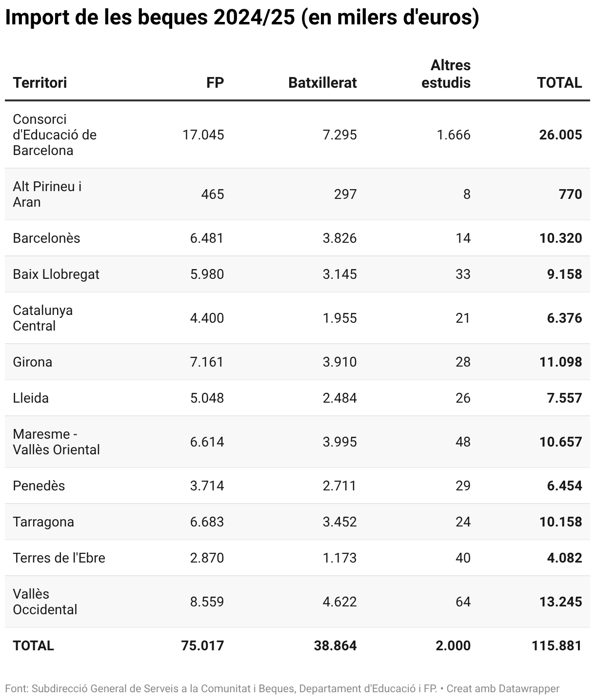Click the Vallès Occidental total 13.245

coord(560,602)
